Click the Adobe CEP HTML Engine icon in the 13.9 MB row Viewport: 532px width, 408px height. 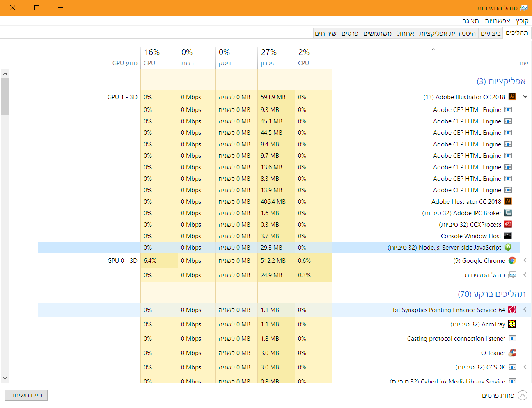click(x=508, y=190)
